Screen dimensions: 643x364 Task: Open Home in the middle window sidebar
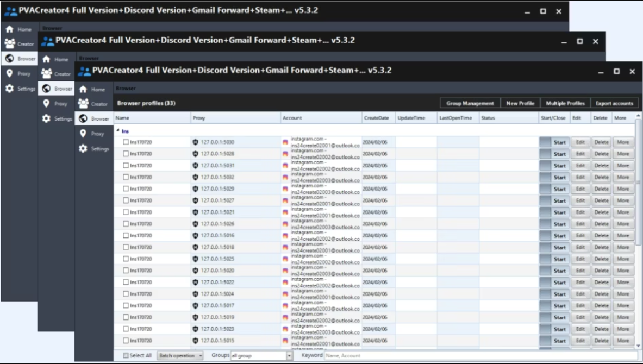click(56, 59)
